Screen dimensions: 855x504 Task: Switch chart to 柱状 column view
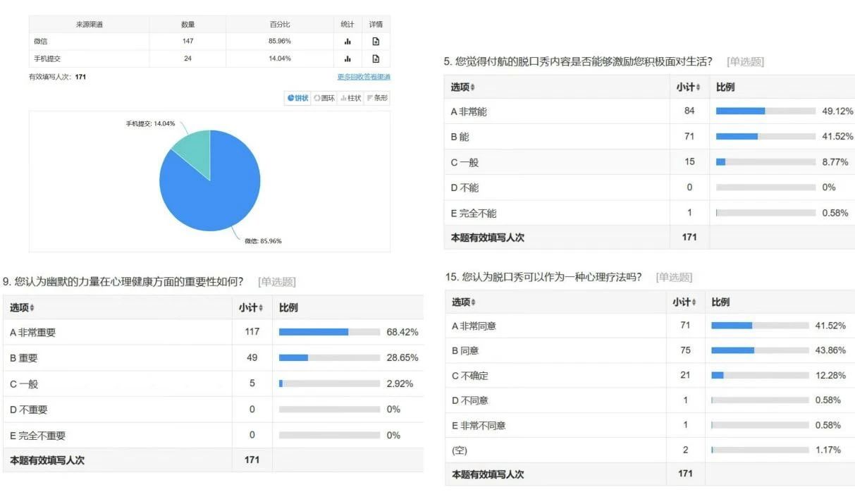[x=350, y=98]
